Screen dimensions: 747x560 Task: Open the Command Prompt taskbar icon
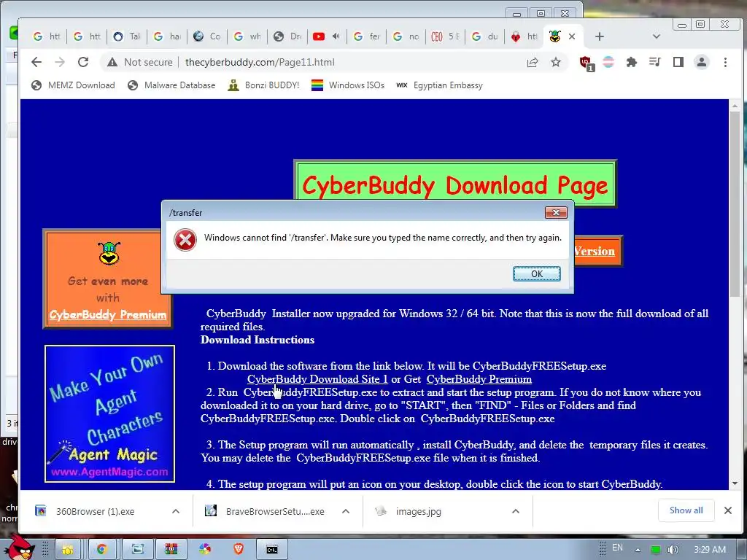[x=272, y=550]
